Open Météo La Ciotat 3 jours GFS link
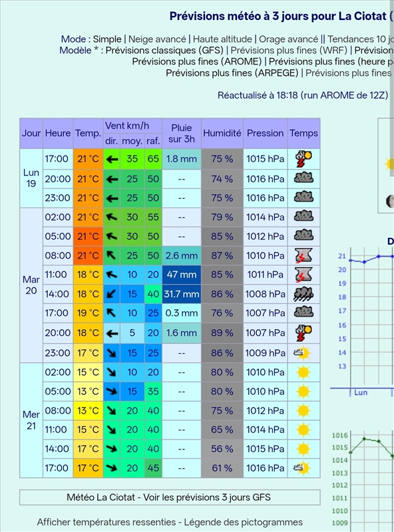 tap(168, 497)
